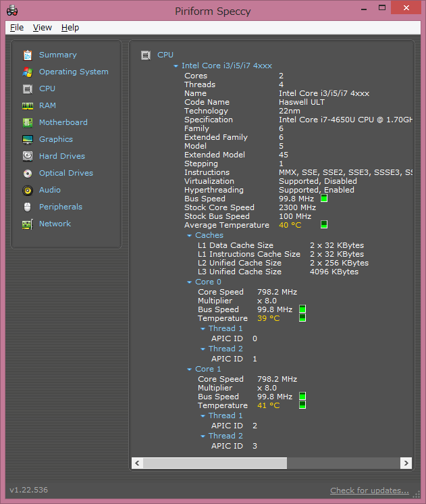Select the Instructions row

point(298,172)
